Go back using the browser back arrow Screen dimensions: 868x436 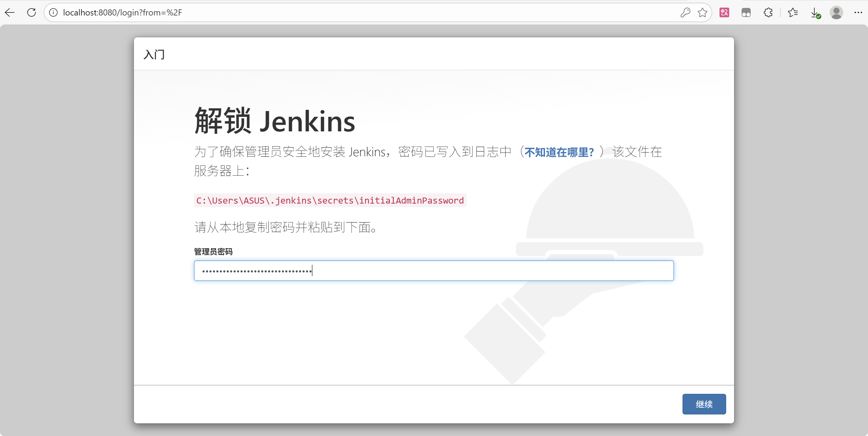click(10, 12)
